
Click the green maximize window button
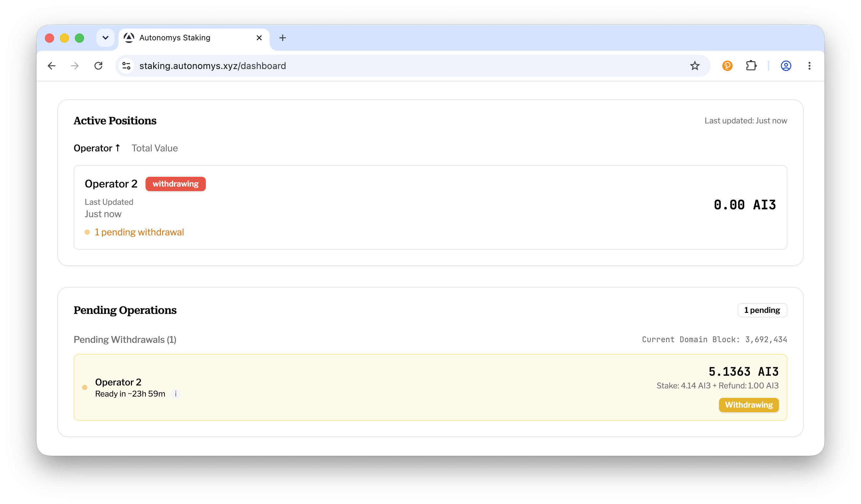[x=79, y=38]
